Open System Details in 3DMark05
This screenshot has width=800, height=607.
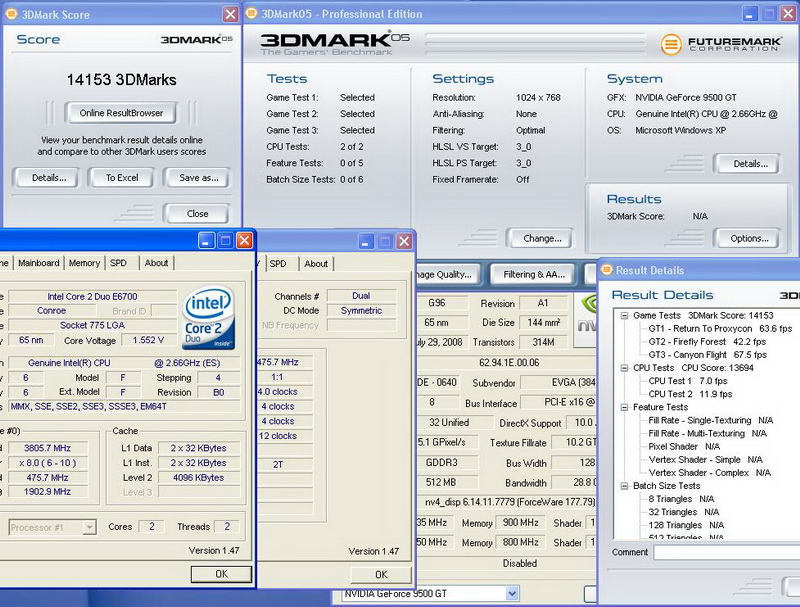747,164
